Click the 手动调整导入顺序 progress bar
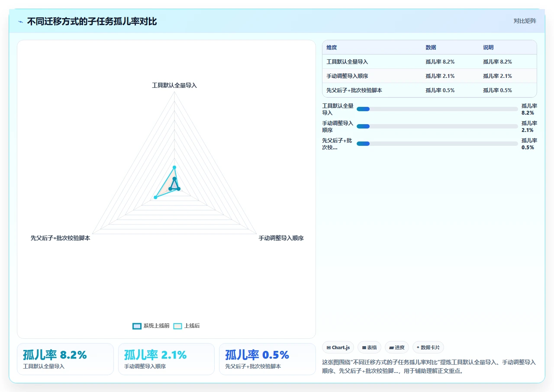Screen dimensions: 554x392 point(437,126)
